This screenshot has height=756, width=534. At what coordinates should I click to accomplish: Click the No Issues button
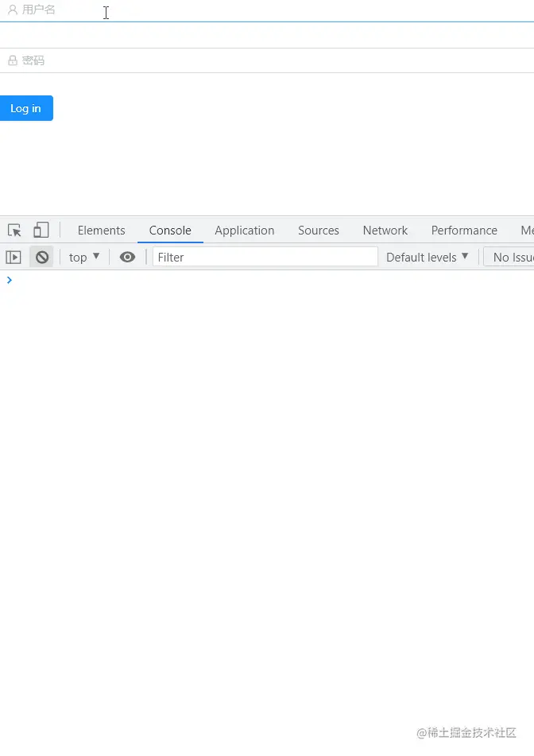click(509, 257)
